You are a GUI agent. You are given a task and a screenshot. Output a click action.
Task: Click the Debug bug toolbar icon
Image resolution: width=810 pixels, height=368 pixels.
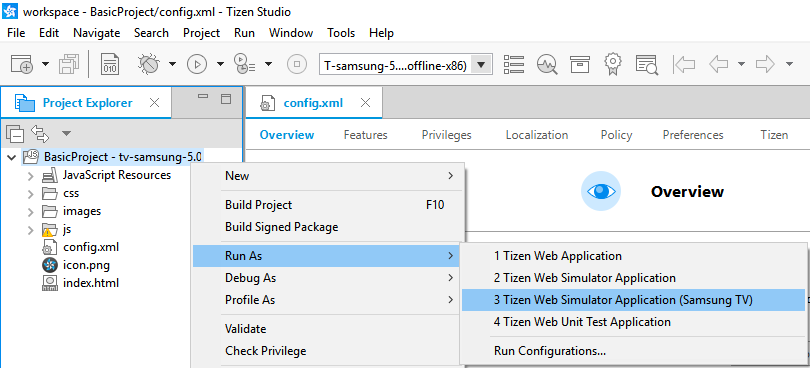pyautogui.click(x=148, y=64)
